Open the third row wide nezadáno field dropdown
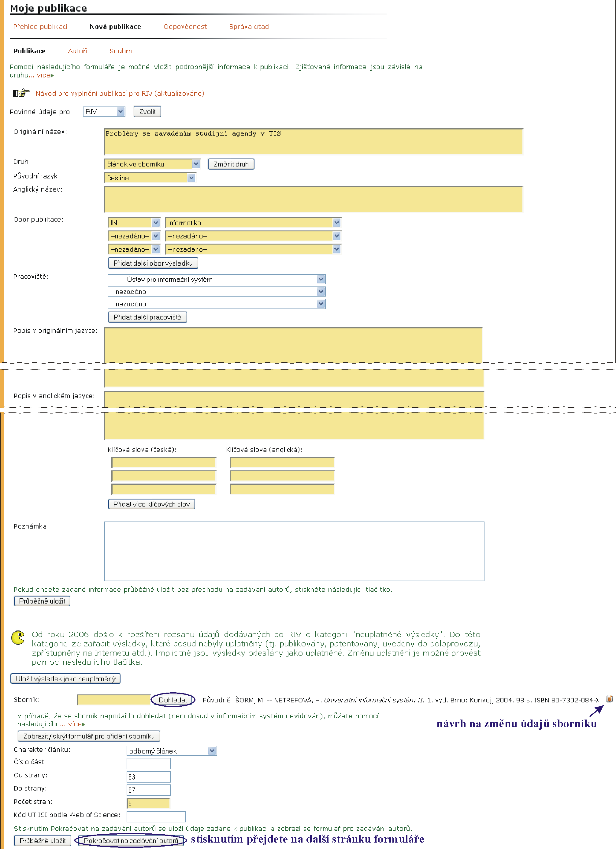The width and height of the screenshot is (616, 849). 253,249
